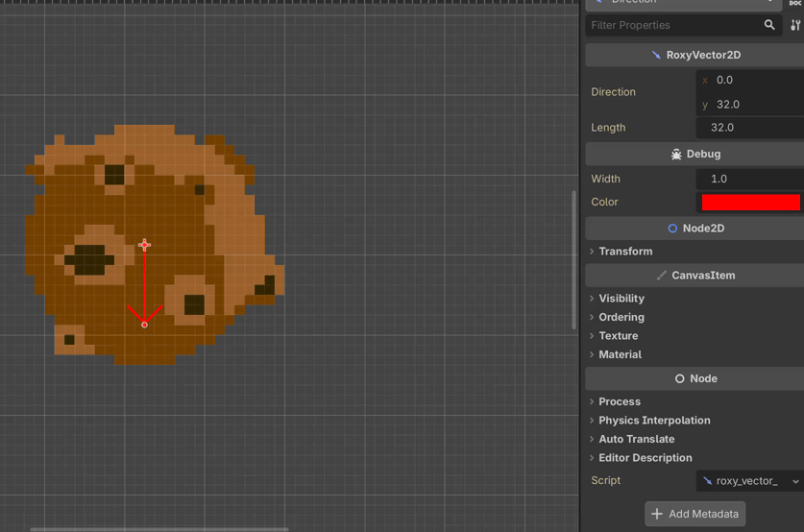Edit the Direction y value 32.0
Viewport: 804px width, 532px height.
pyautogui.click(x=749, y=105)
